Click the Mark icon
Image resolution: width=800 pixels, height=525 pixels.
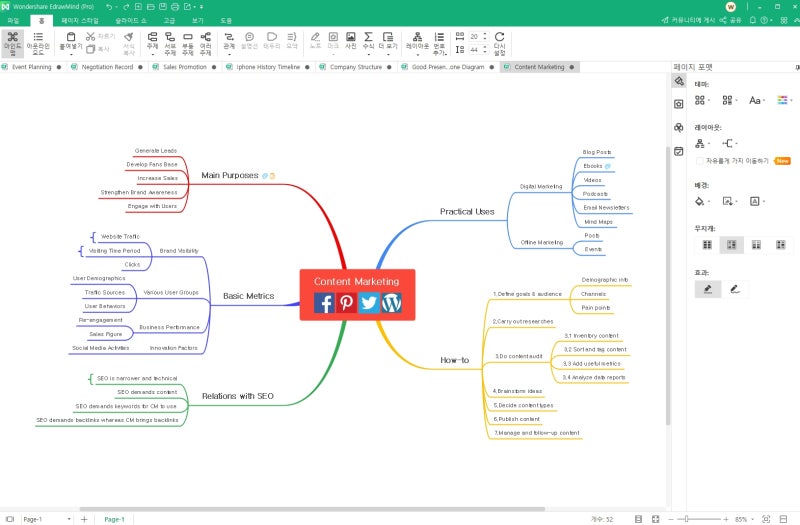point(333,37)
